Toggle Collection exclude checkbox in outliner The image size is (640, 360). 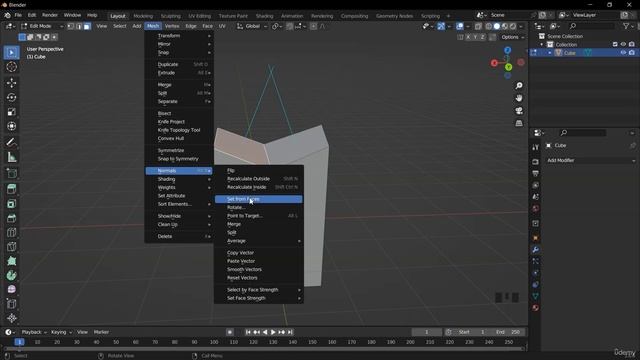point(615,44)
